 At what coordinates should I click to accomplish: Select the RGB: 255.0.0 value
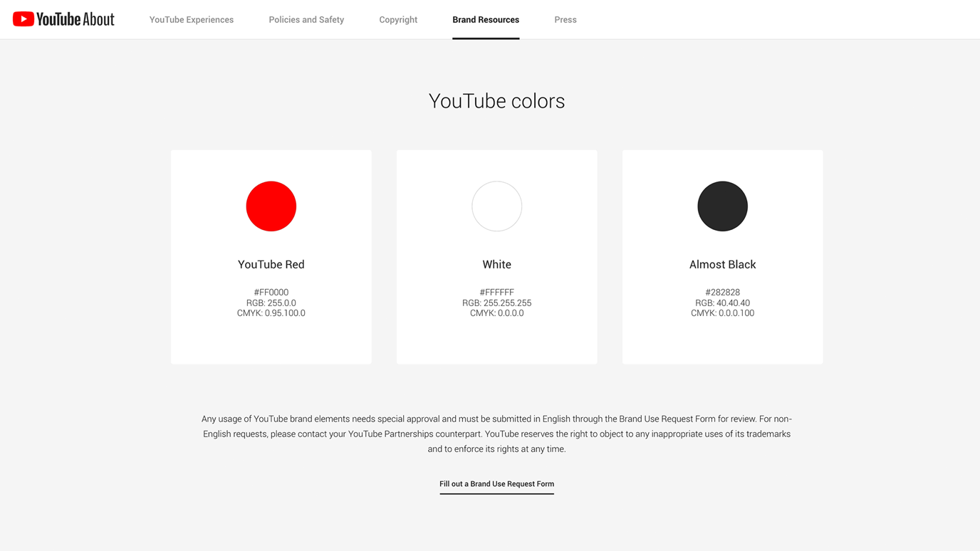click(271, 303)
